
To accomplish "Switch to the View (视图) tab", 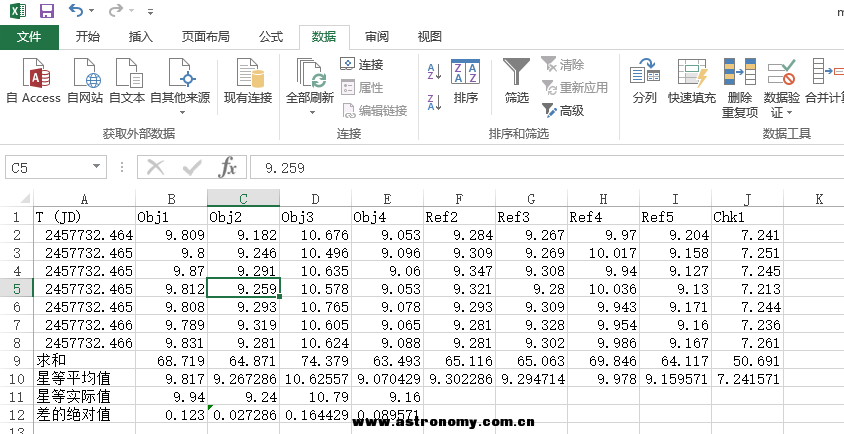I will point(430,37).
